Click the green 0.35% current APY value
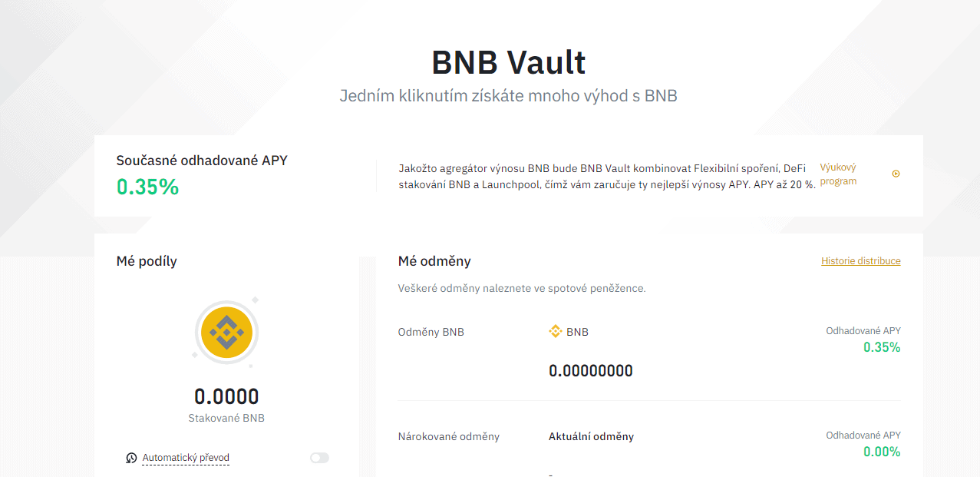This screenshot has height=477, width=980. pos(147,187)
